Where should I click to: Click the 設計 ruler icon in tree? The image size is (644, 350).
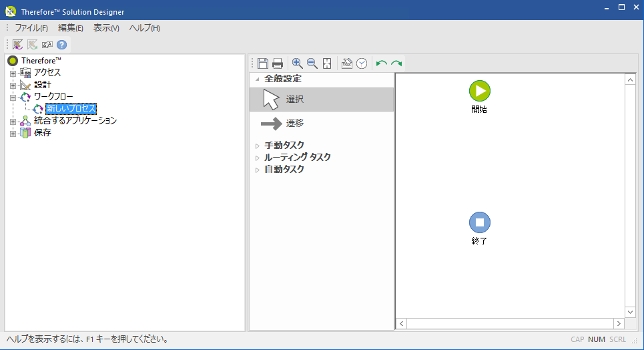[x=25, y=85]
